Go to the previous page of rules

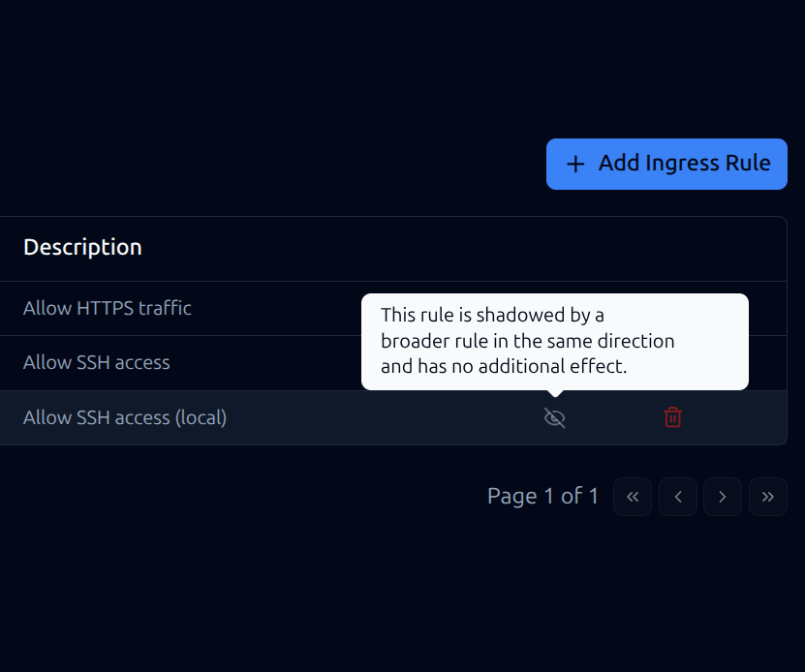pos(678,496)
